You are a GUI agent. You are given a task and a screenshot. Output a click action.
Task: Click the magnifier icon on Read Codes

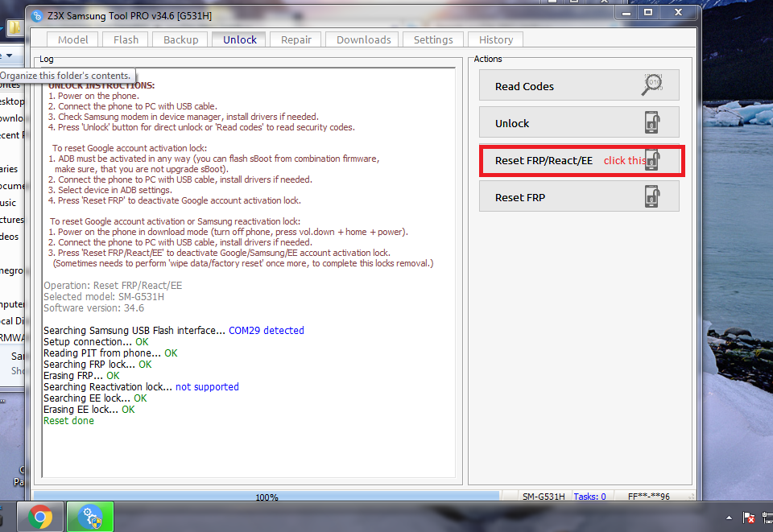pyautogui.click(x=652, y=85)
